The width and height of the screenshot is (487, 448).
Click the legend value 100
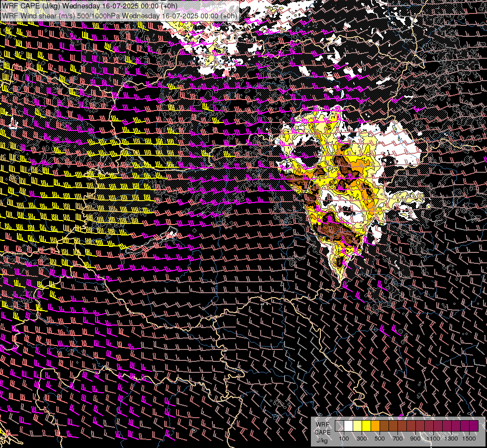344,439
